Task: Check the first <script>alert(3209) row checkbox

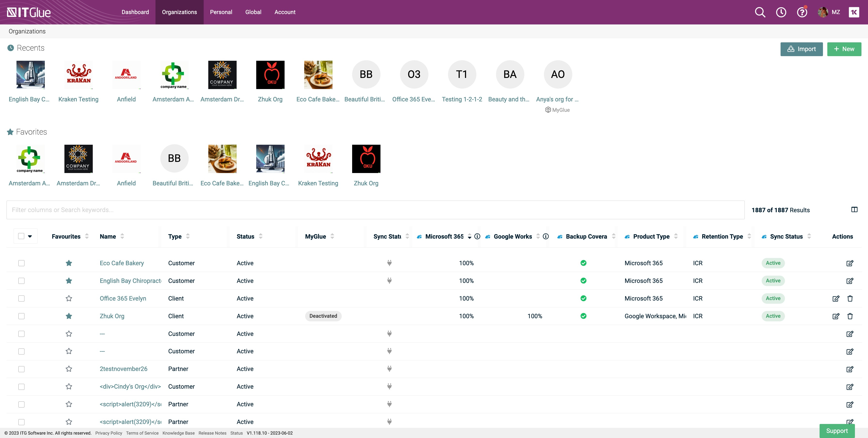Action: 21,404
